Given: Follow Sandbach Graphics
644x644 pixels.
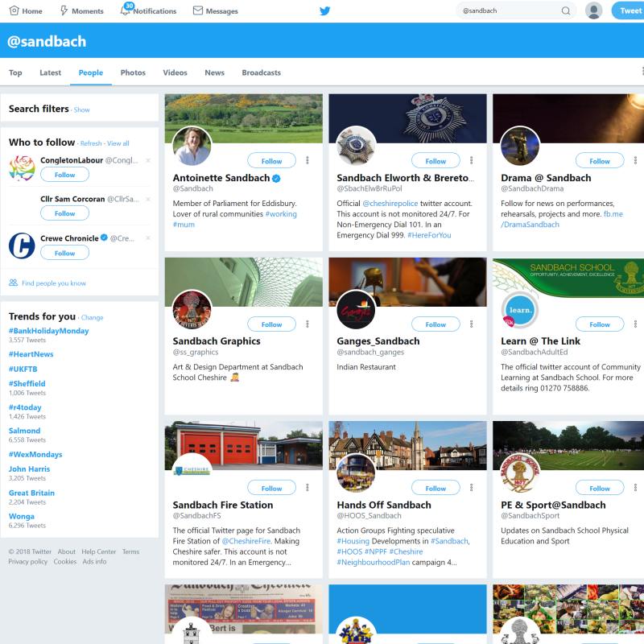Looking at the screenshot, I should tap(271, 324).
